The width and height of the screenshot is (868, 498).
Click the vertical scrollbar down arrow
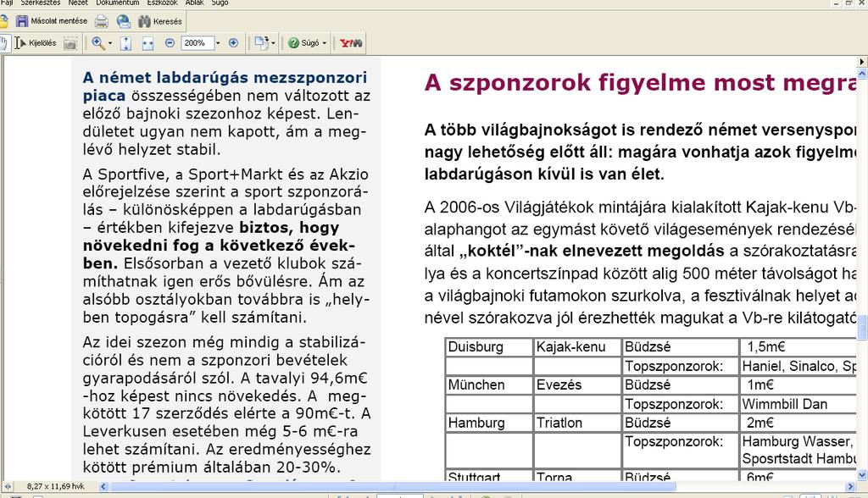(x=862, y=475)
